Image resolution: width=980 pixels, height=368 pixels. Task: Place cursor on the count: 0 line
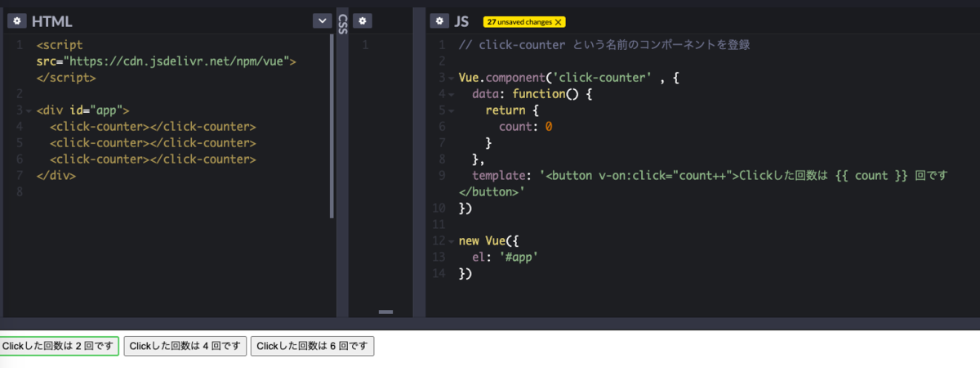[x=526, y=127]
